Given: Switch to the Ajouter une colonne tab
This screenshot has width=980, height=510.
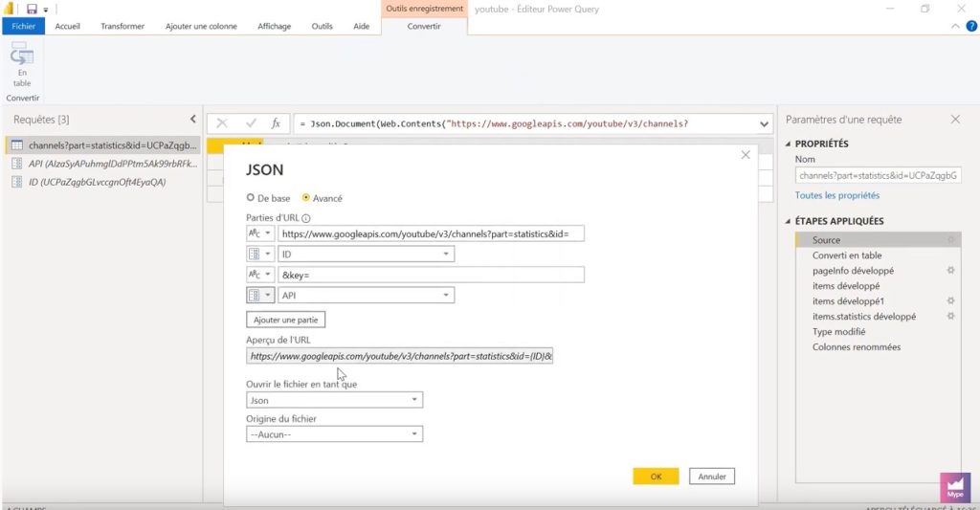Looking at the screenshot, I should pyautogui.click(x=201, y=26).
